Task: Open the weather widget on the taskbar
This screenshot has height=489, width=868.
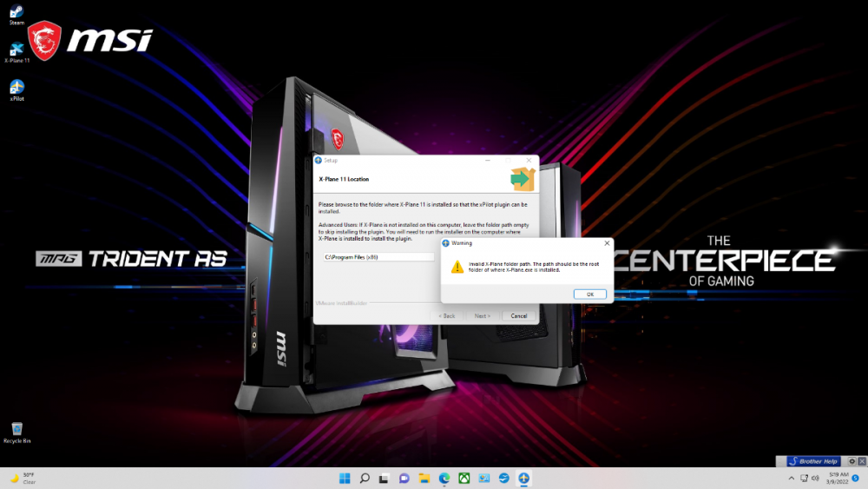Action: pyautogui.click(x=23, y=478)
